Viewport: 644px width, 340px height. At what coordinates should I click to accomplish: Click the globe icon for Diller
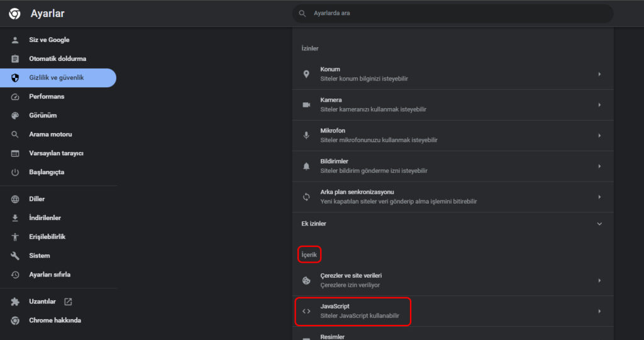point(15,199)
